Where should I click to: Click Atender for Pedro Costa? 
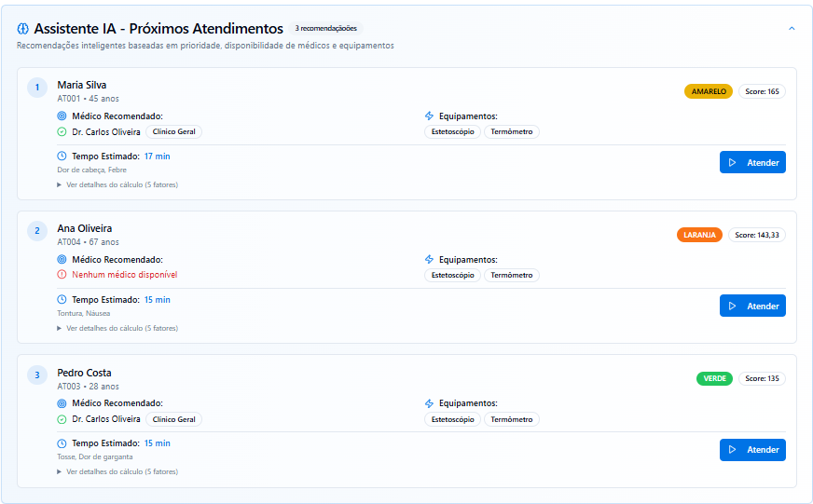pos(751,450)
